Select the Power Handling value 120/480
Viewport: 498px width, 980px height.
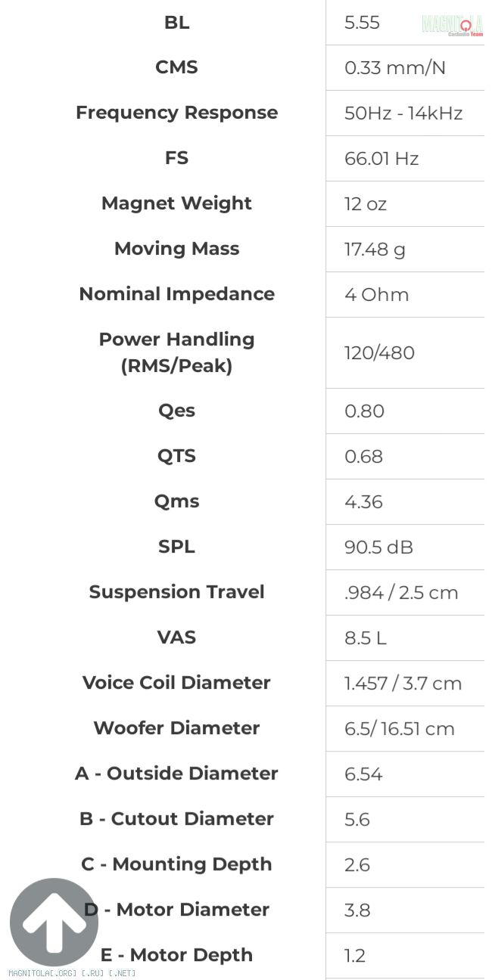tap(379, 353)
